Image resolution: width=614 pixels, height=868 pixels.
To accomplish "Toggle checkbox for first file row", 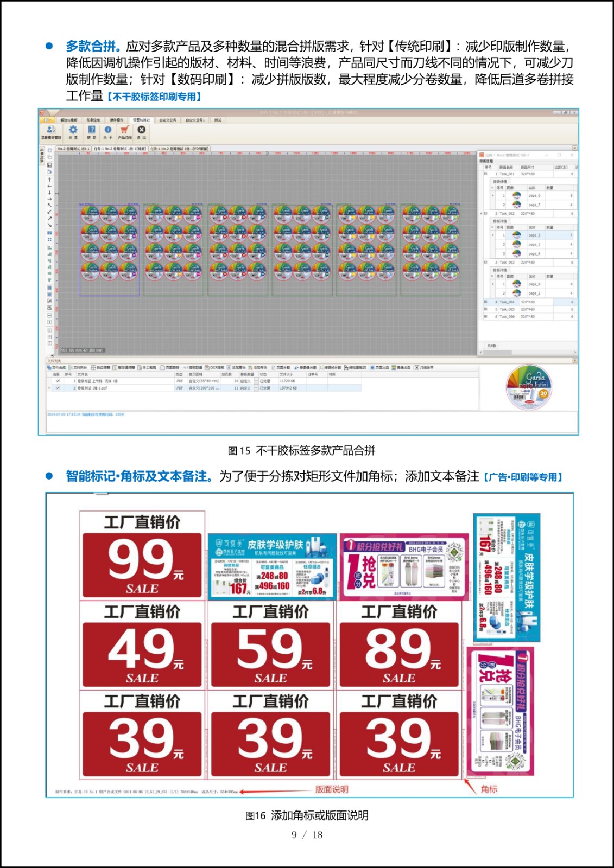I will 58,381.
